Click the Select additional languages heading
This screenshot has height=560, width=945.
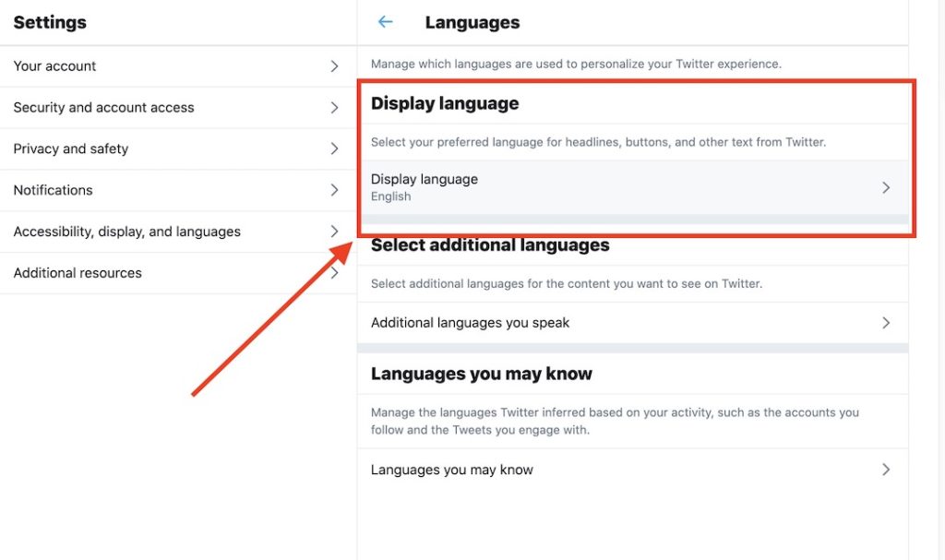click(x=489, y=244)
